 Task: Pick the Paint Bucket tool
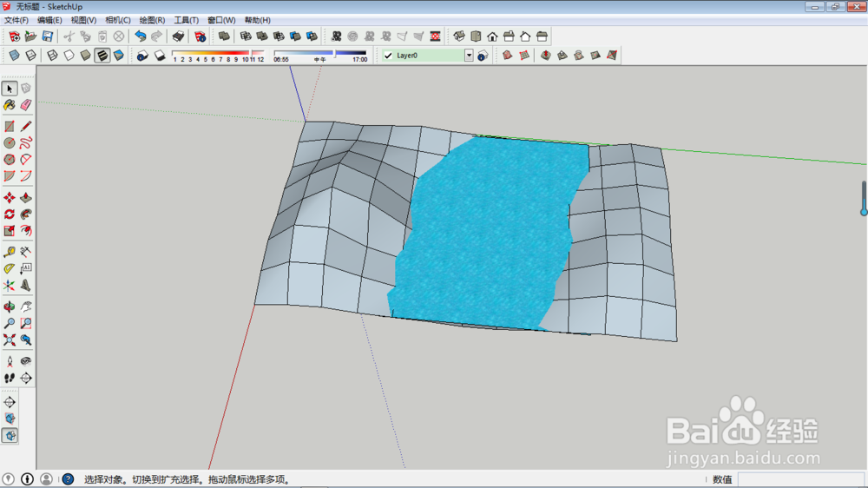pyautogui.click(x=10, y=105)
